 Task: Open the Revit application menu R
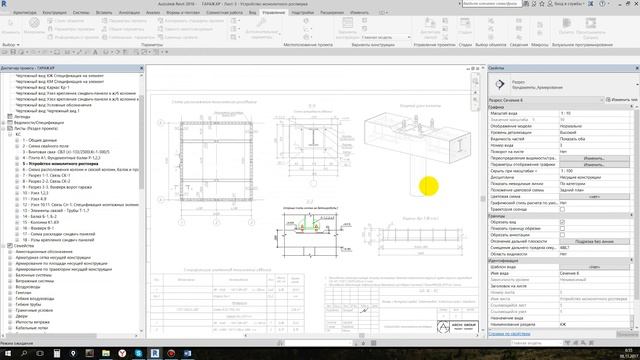click(x=4, y=4)
